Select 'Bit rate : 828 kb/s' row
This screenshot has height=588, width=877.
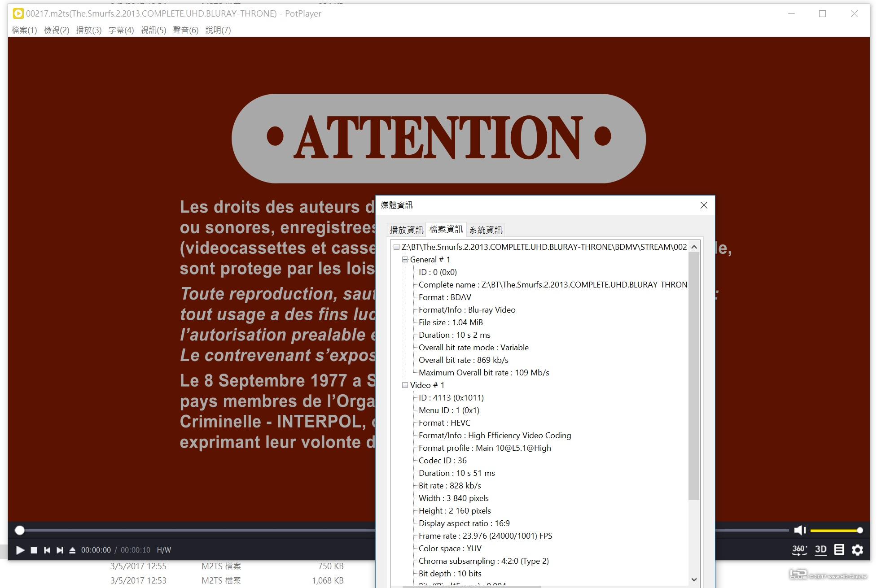point(450,485)
